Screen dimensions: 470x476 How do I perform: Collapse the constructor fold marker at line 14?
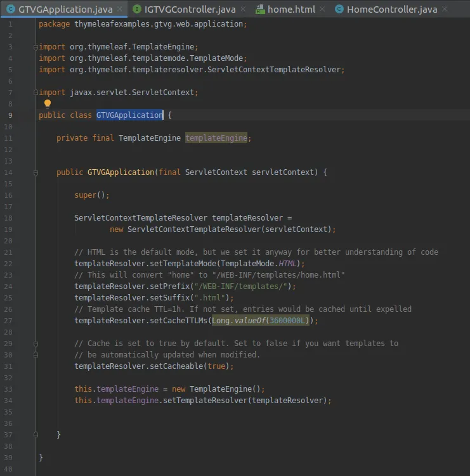pyautogui.click(x=36, y=173)
